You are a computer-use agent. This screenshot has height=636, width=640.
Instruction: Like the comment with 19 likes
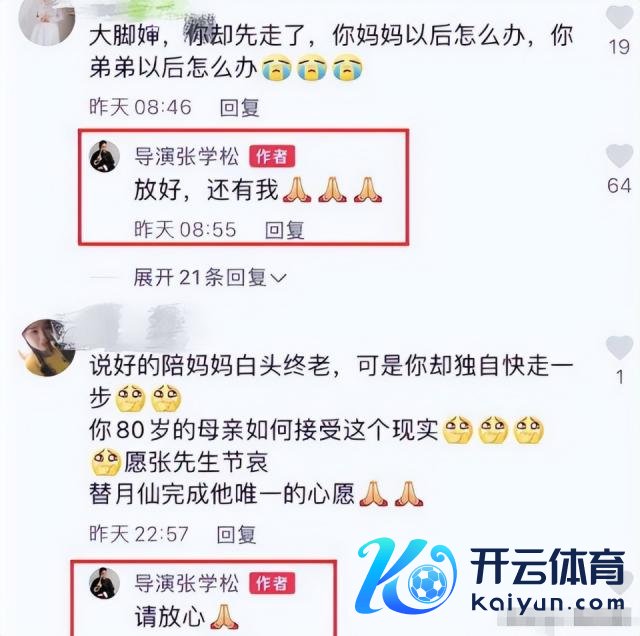619,16
